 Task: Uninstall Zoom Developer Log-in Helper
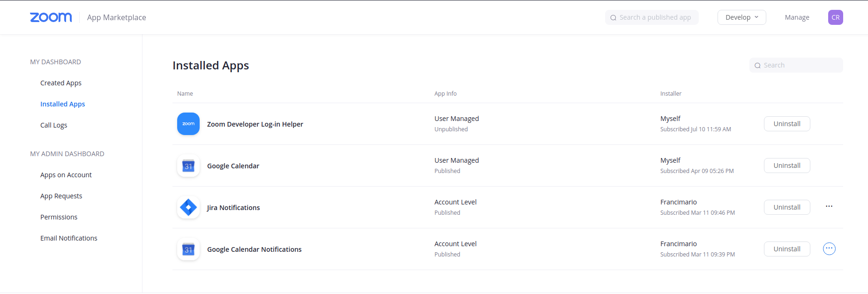(x=786, y=124)
